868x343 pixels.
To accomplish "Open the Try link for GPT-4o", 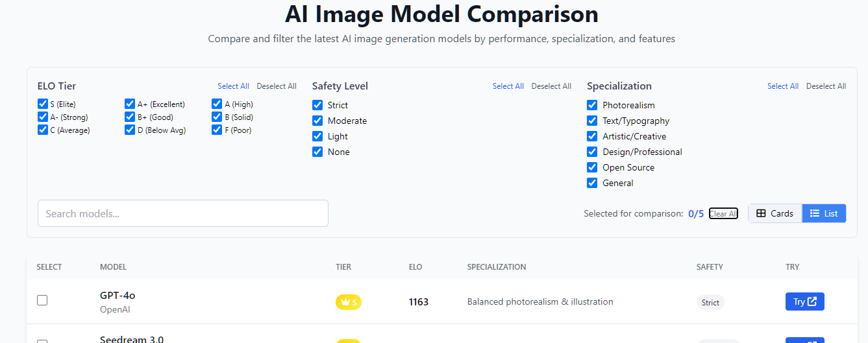I will (805, 302).
